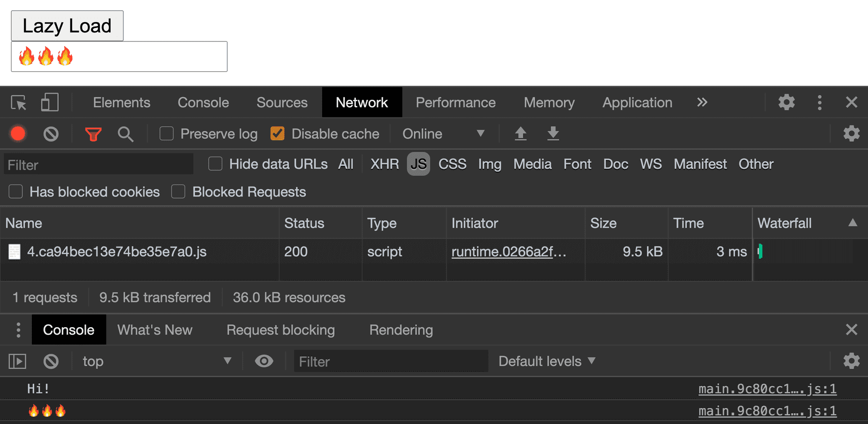
Task: Focus the fire emoji text input
Action: coord(119,56)
